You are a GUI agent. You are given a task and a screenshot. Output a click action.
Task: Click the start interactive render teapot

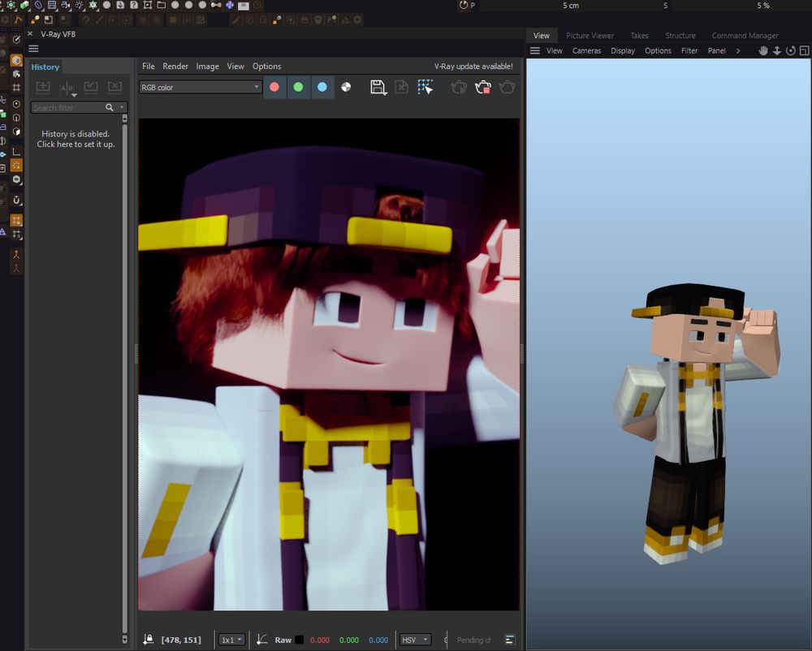(x=459, y=88)
